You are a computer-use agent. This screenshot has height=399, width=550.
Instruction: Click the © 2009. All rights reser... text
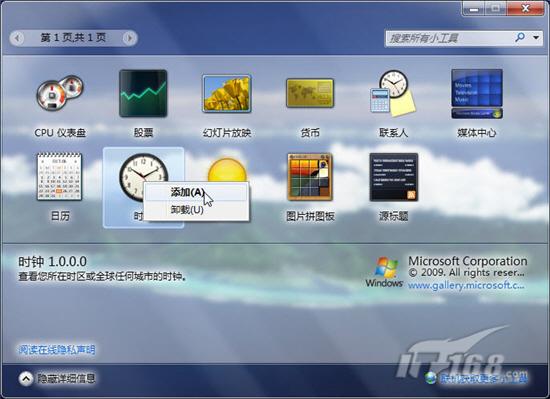[466, 273]
